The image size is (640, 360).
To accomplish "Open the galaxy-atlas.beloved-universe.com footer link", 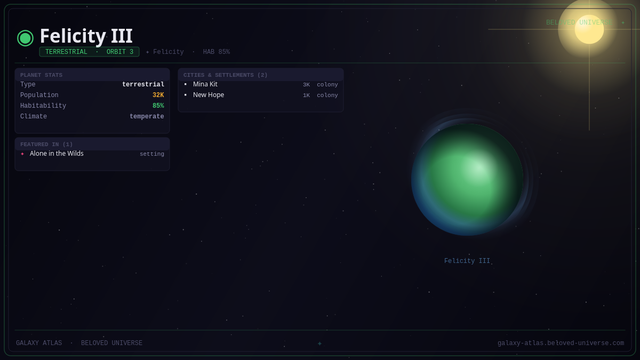I will (560, 343).
